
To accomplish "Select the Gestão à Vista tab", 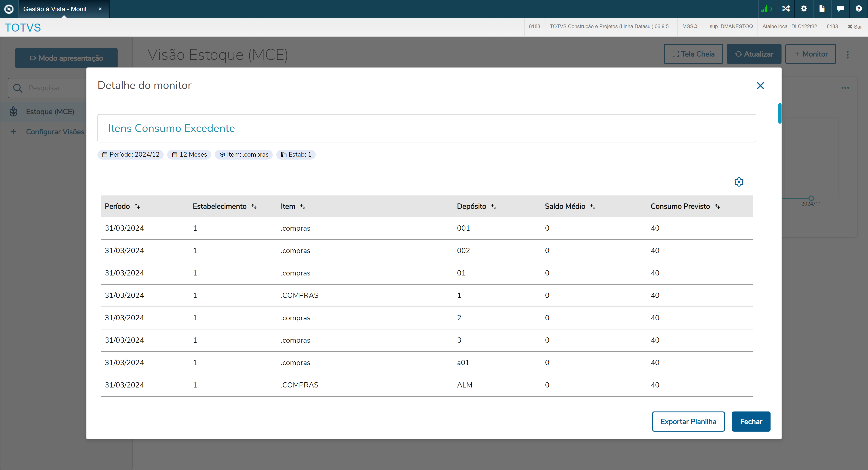I will click(55, 9).
